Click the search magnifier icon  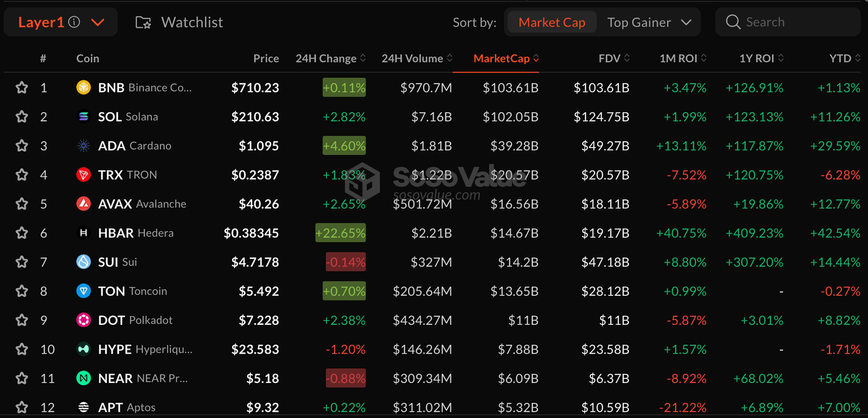733,22
